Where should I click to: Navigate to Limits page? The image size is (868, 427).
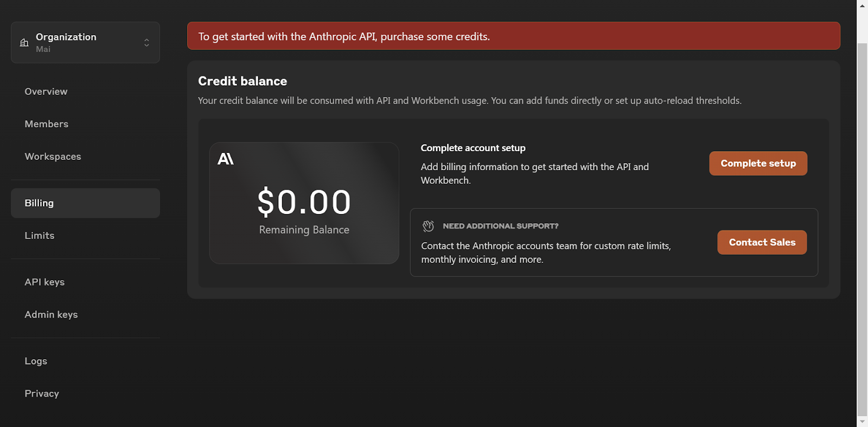point(40,236)
